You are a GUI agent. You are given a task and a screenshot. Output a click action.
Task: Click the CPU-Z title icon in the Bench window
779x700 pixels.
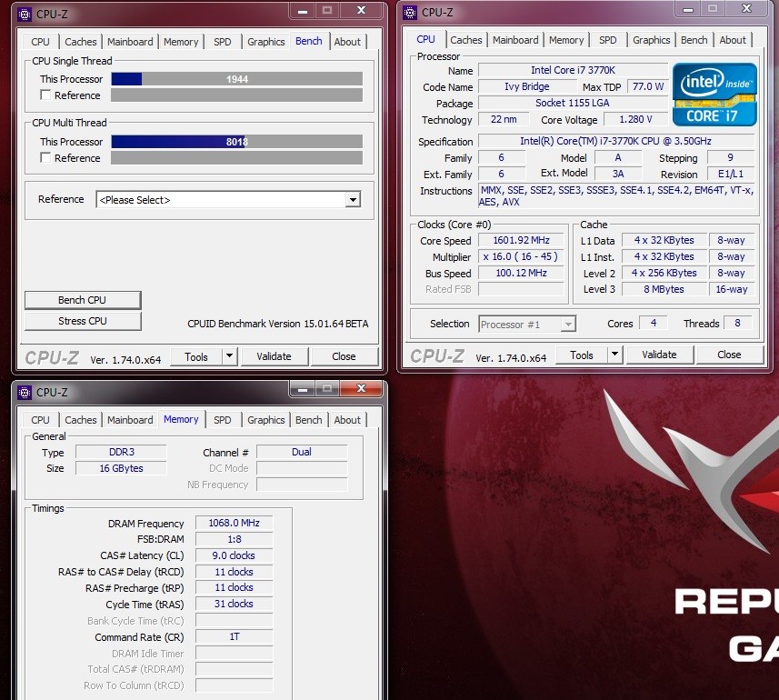(25, 15)
